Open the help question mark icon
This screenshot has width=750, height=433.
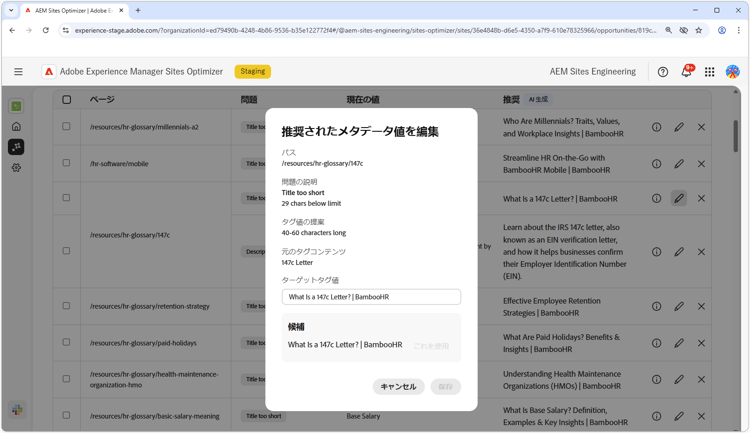tap(662, 72)
